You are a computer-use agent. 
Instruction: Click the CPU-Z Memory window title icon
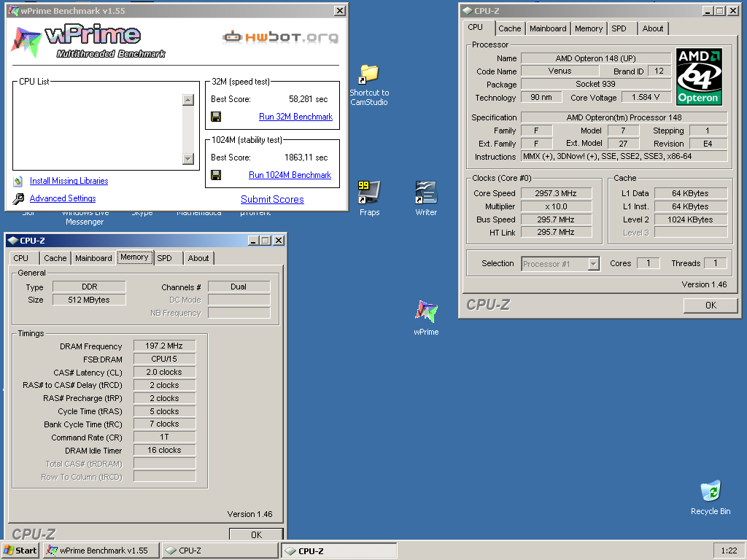click(x=13, y=241)
